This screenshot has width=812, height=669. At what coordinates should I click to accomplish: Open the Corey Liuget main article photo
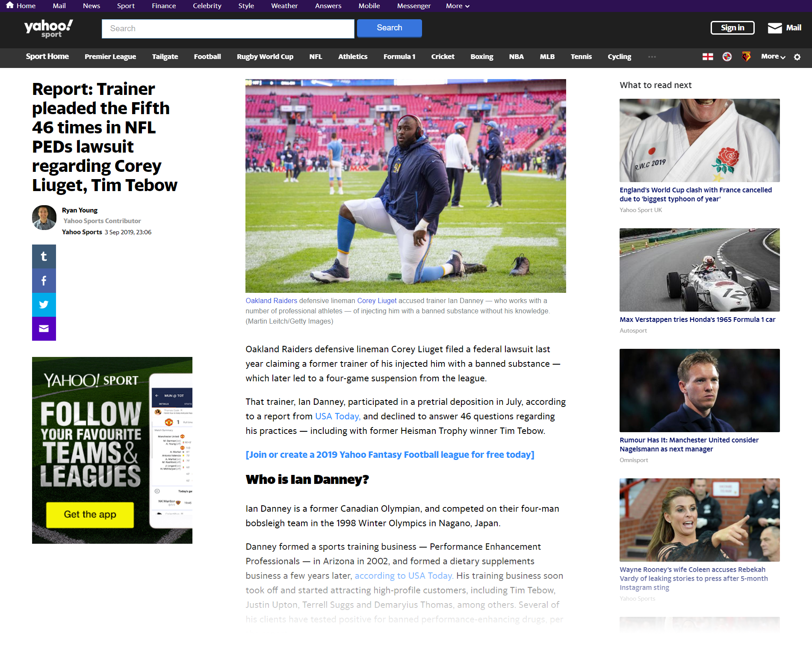(406, 186)
